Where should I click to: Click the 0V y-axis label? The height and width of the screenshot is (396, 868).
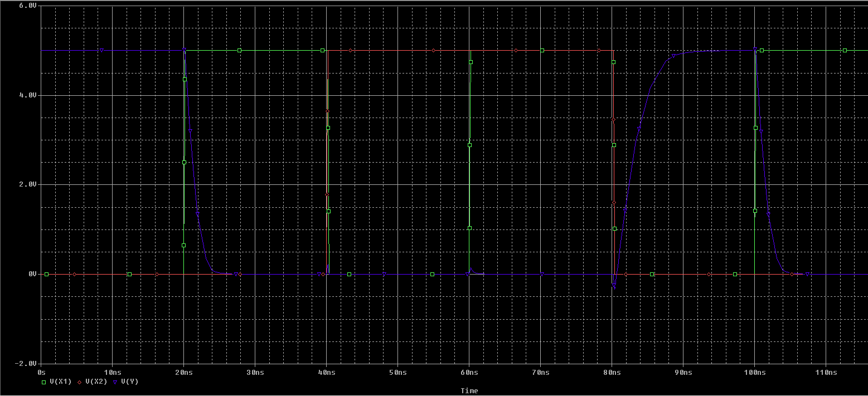31,274
